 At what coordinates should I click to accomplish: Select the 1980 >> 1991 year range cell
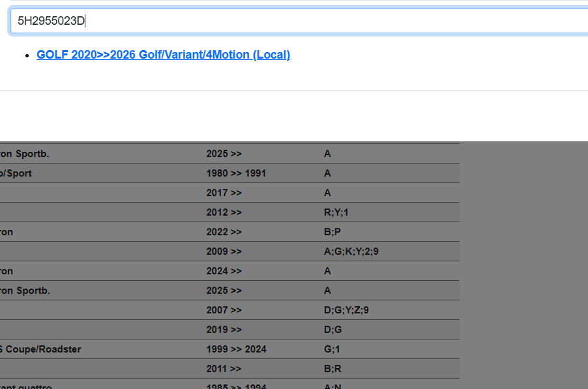click(236, 173)
